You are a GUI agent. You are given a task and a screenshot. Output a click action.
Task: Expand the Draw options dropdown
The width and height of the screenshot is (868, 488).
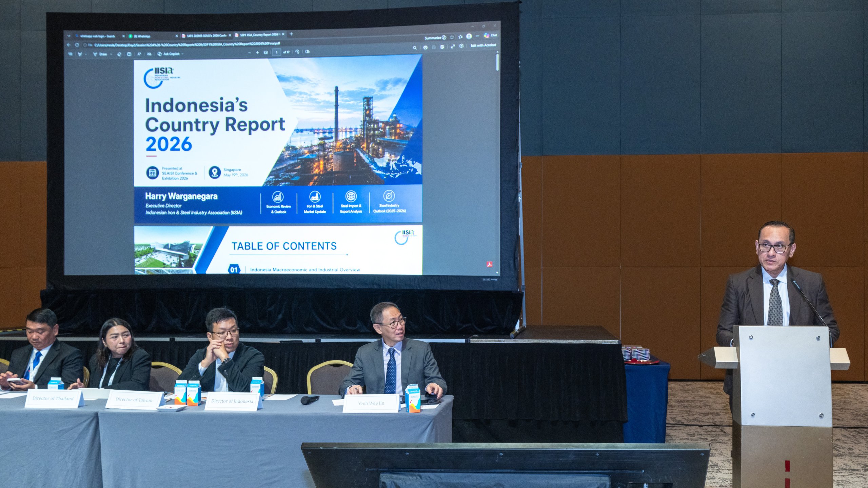111,54
